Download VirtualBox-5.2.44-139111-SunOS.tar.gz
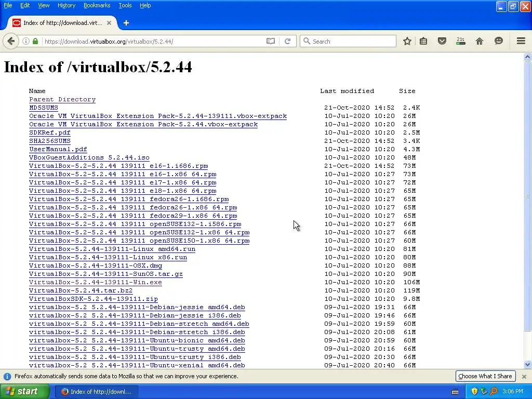 pos(106,274)
